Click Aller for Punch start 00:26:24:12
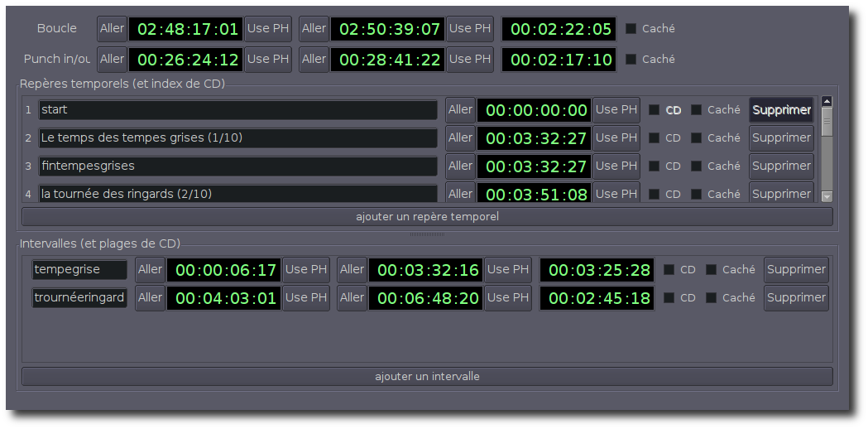 [112, 60]
